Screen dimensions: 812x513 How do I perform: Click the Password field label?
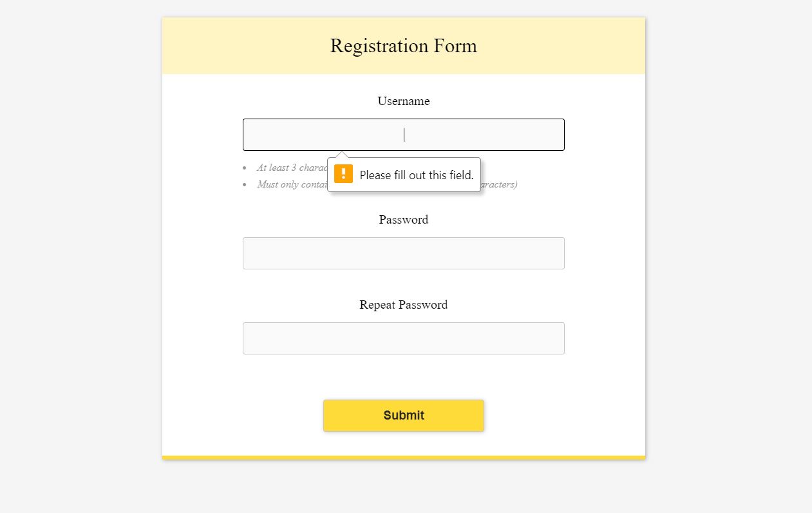[404, 220]
